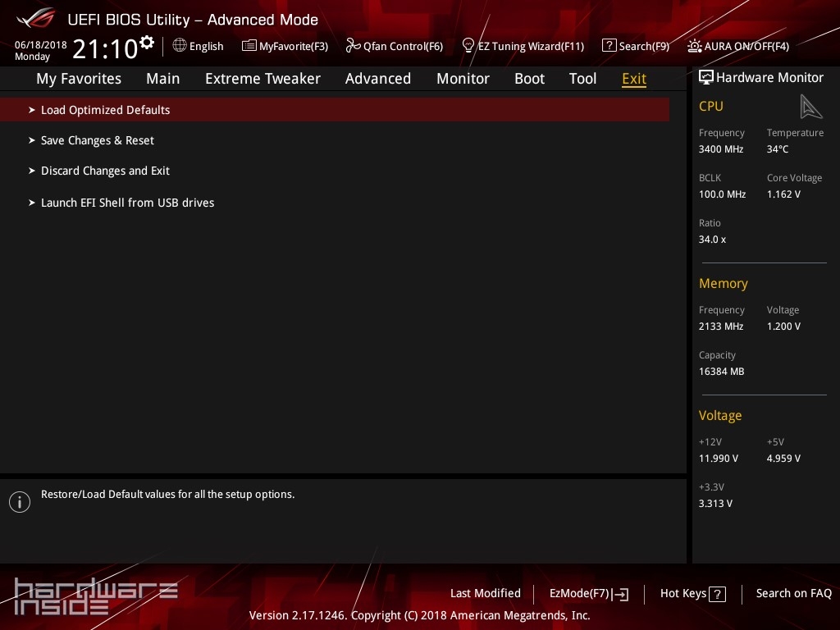
Task: Go to the Advanced tab
Action: 378,79
